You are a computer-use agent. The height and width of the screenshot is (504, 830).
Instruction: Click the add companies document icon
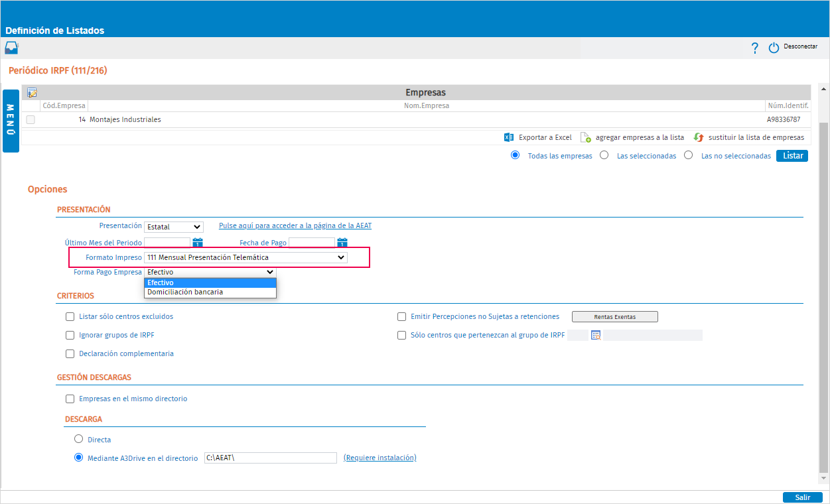585,137
